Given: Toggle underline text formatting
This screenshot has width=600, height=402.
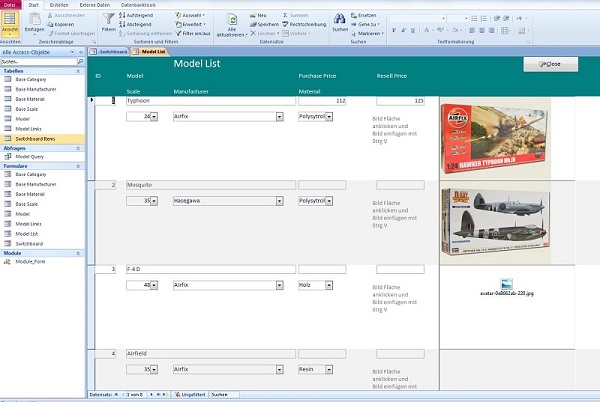Looking at the screenshot, I should point(413,30).
